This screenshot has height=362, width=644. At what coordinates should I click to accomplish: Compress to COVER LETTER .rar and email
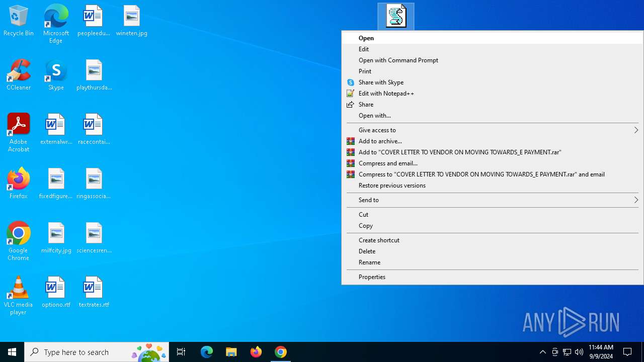[493, 174]
